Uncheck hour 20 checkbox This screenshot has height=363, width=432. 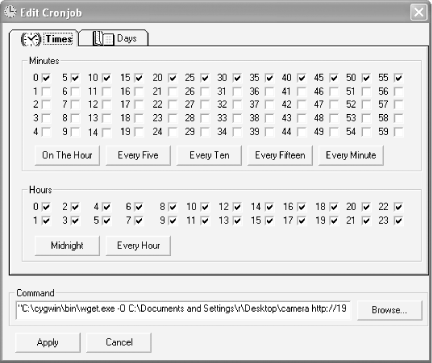(x=366, y=207)
